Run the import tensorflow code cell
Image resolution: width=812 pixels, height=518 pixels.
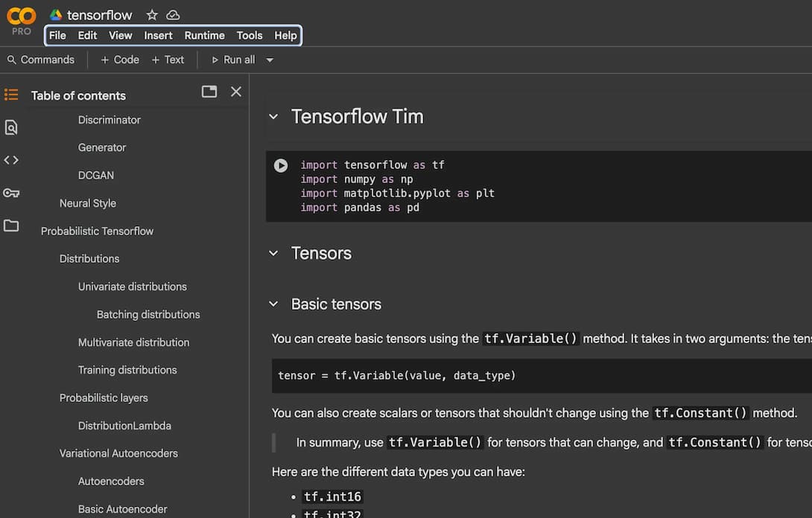(281, 165)
